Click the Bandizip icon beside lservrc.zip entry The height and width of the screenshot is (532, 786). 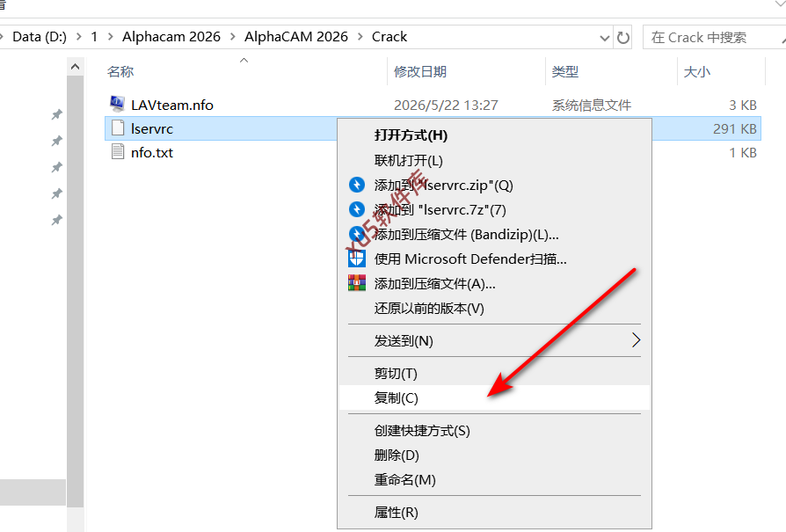[357, 185]
